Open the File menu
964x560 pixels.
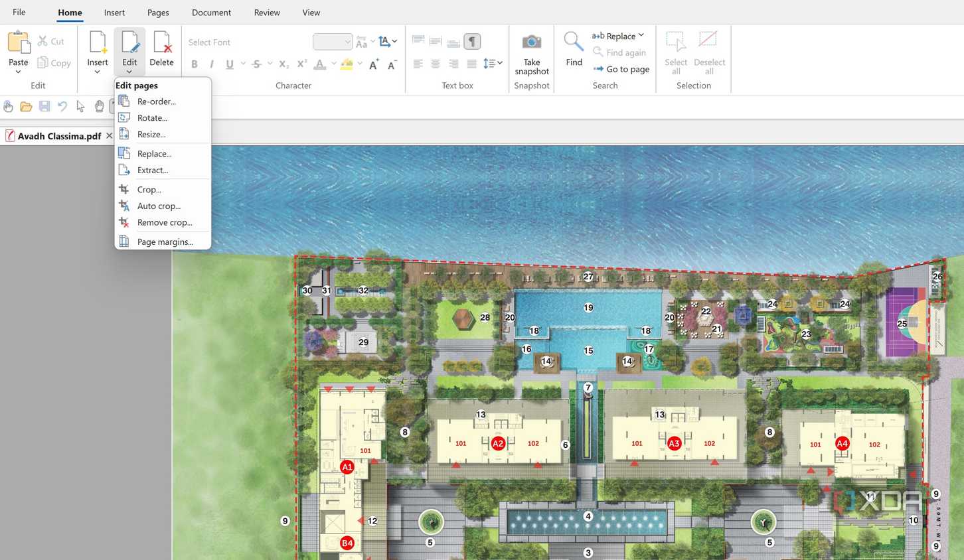click(x=19, y=12)
